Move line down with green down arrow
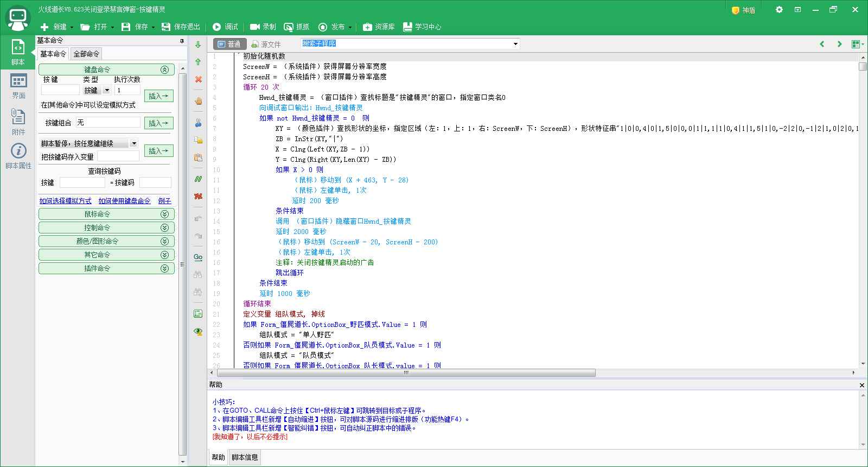 coord(198,45)
